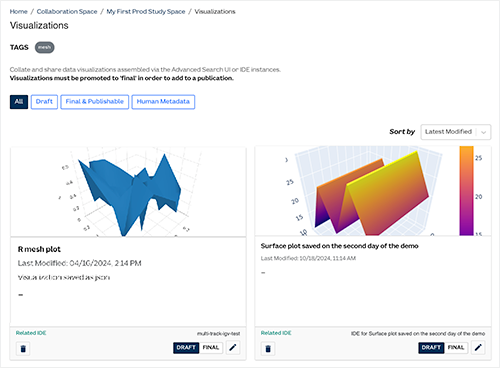Screen dimensions: 500x368
Task: Delete the R mesh plot visualization
Action: (x=23, y=349)
